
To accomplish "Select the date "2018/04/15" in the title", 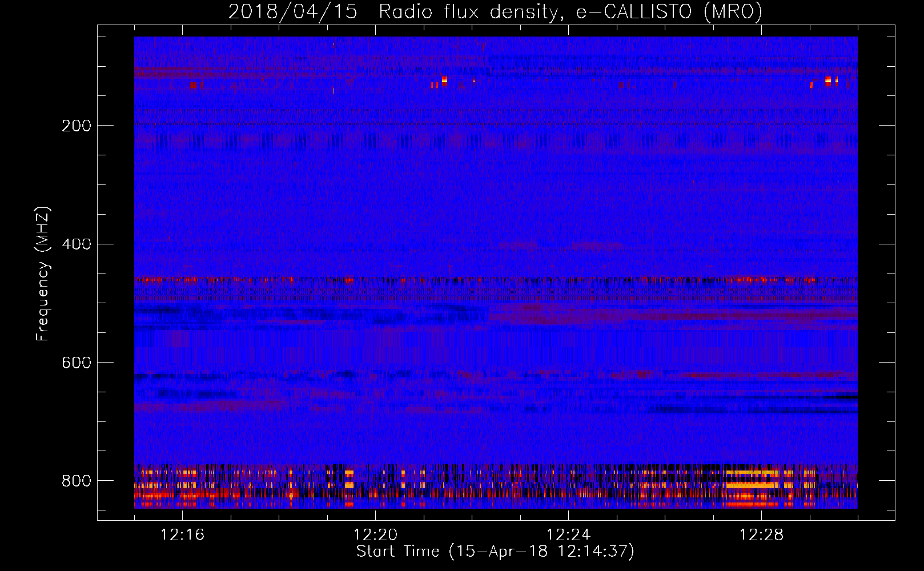I will (x=292, y=11).
